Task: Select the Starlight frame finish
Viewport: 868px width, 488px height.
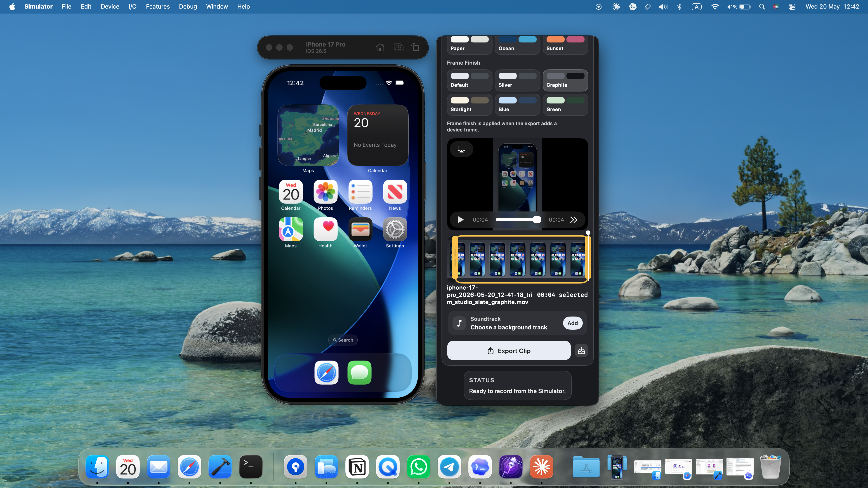Action: pos(469,105)
